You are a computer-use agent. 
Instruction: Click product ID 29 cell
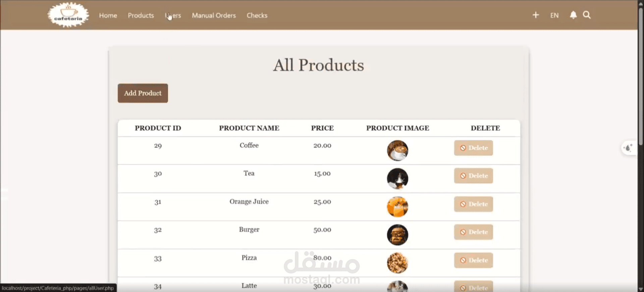click(x=158, y=146)
